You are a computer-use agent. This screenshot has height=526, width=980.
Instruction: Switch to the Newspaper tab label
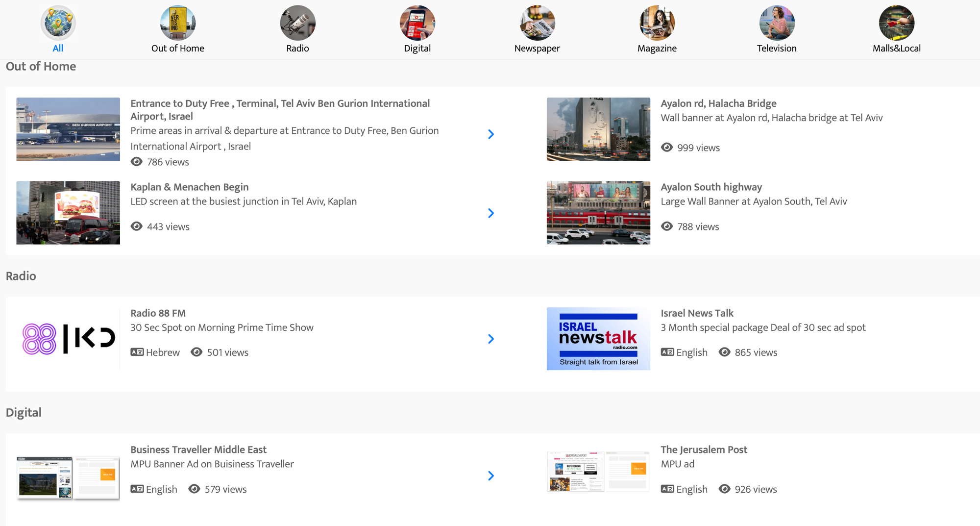538,49
